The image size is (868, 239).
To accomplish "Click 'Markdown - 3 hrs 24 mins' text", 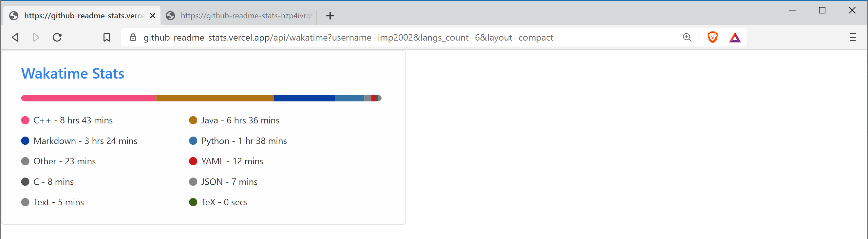I will click(x=85, y=141).
